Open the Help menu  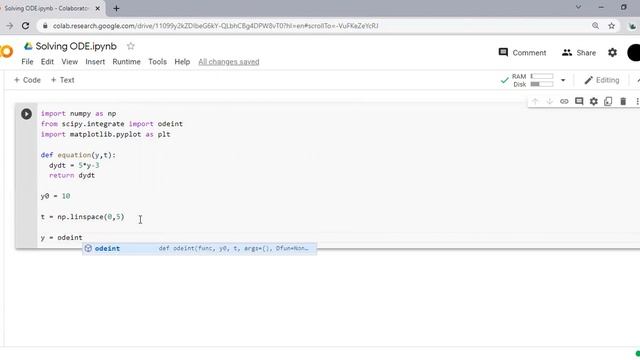pos(182,62)
